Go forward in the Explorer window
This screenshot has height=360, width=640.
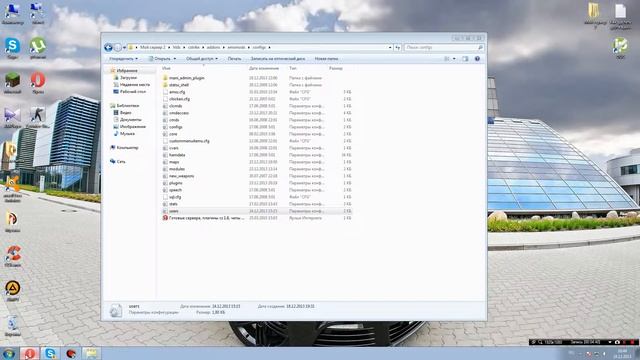pos(118,48)
